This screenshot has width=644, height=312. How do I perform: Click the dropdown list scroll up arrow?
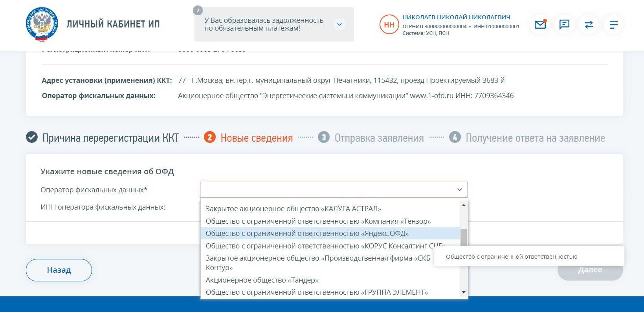point(464,205)
